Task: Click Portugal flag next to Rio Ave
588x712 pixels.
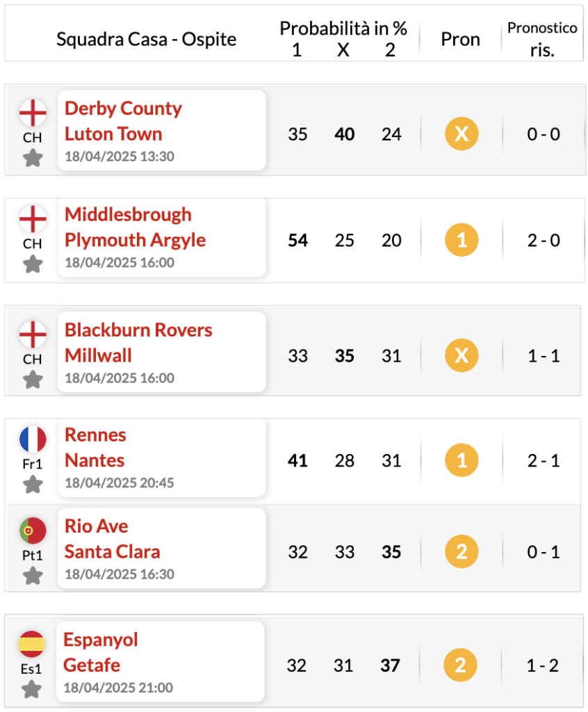Action: [33, 531]
